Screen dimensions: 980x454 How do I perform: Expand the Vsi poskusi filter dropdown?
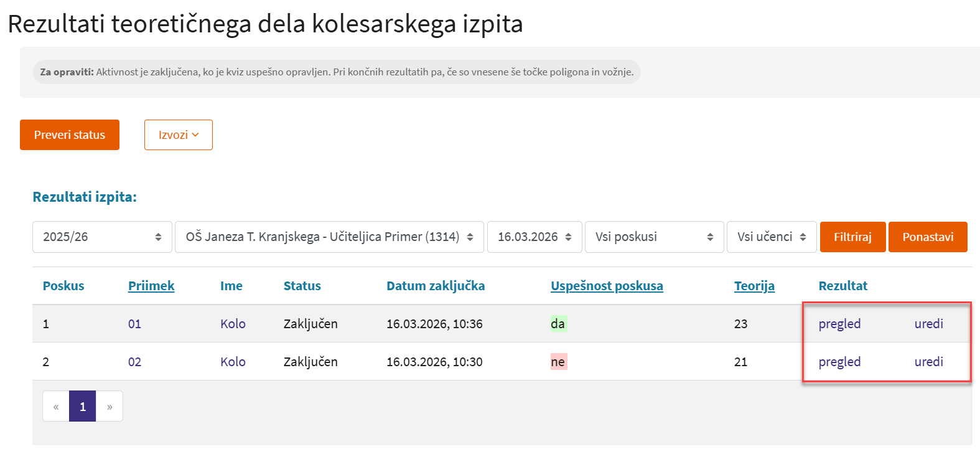[654, 237]
